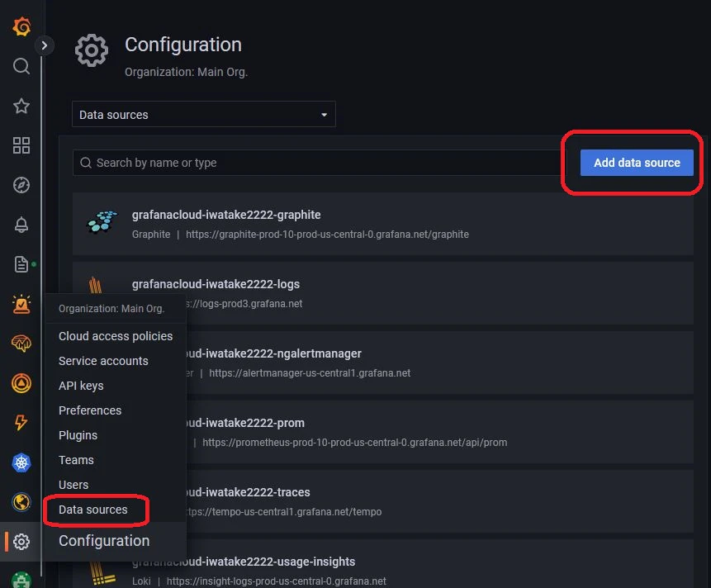Open Dashboards grid icon in sidebar
The width and height of the screenshot is (711, 588).
21,145
